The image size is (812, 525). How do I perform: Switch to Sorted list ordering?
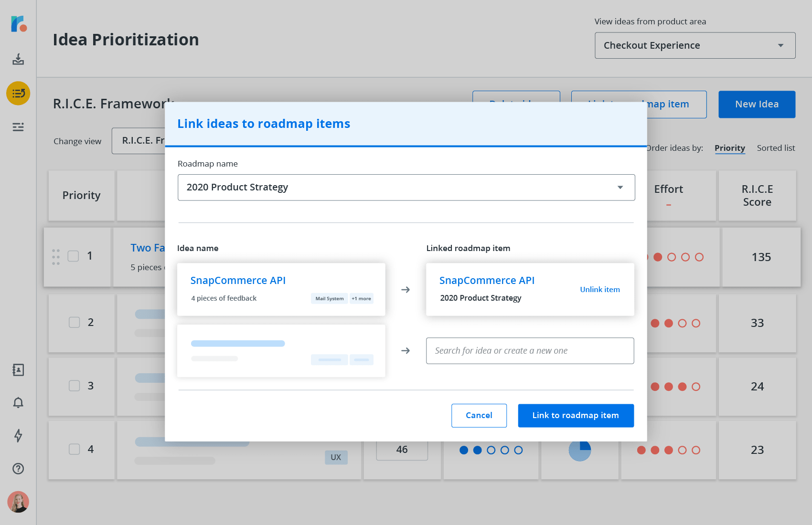pos(776,148)
